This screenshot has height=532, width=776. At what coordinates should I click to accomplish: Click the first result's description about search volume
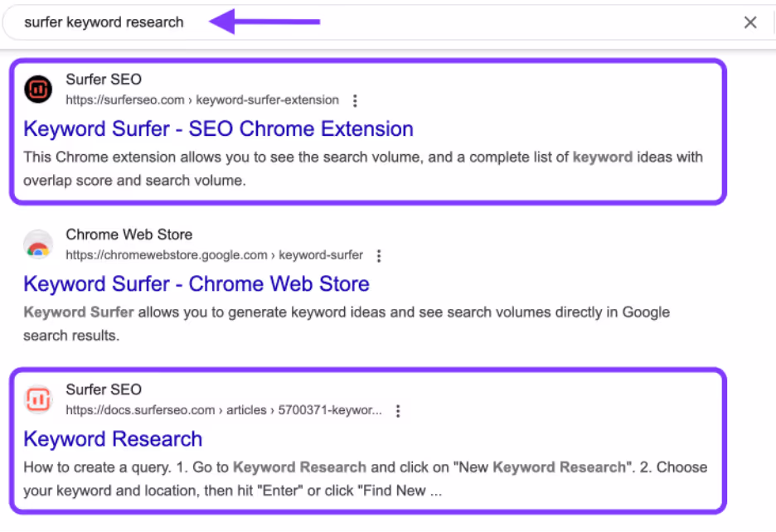pyautogui.click(x=363, y=169)
